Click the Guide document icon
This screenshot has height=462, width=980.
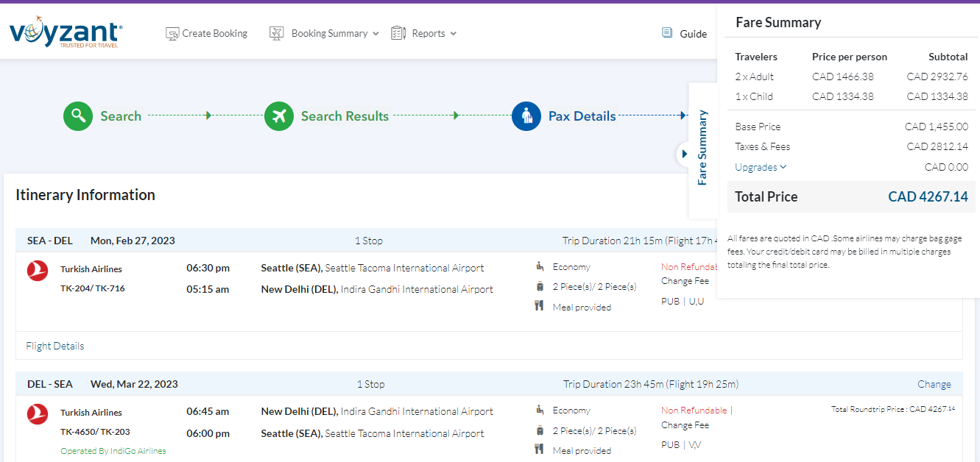[667, 33]
